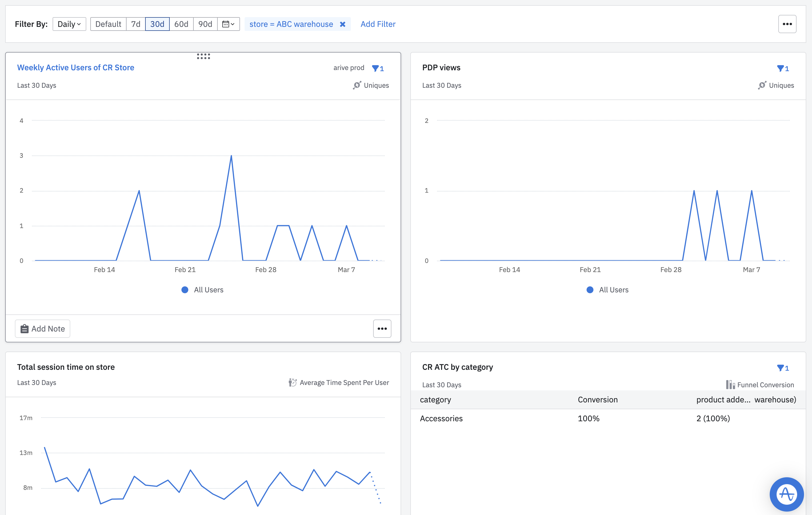Choose the Default date range option

coord(108,24)
